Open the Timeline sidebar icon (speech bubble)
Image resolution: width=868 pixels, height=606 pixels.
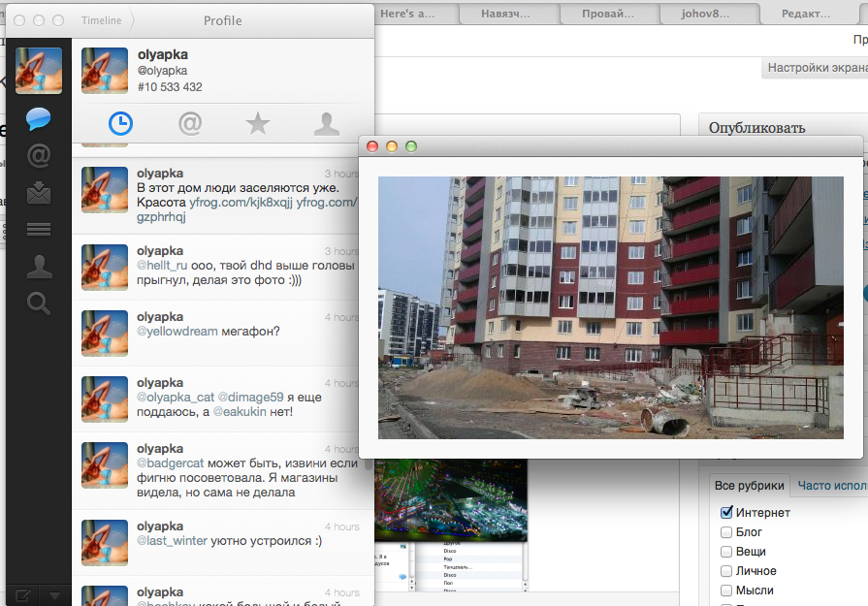pyautogui.click(x=38, y=118)
